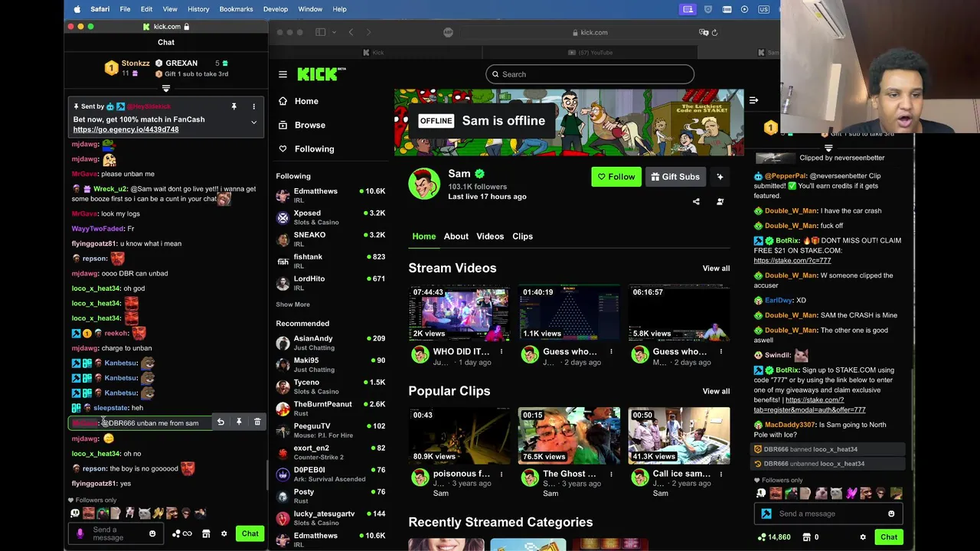Click the Gift Subs button

(x=675, y=177)
